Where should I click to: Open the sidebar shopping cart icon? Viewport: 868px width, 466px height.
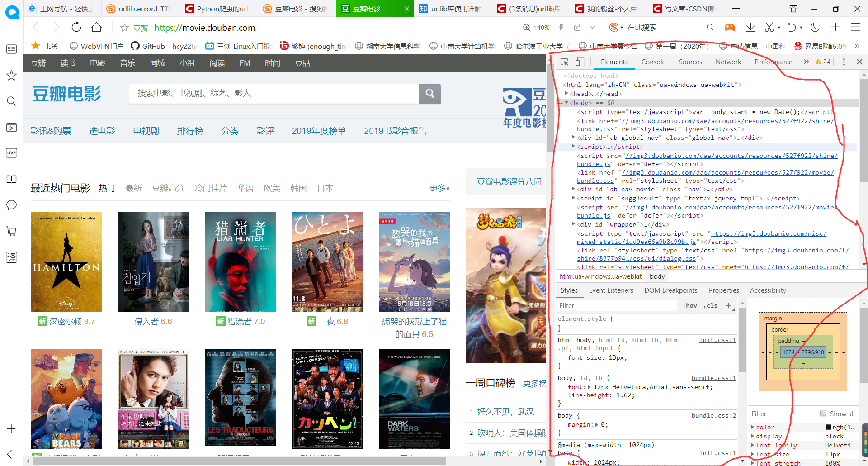(11, 231)
